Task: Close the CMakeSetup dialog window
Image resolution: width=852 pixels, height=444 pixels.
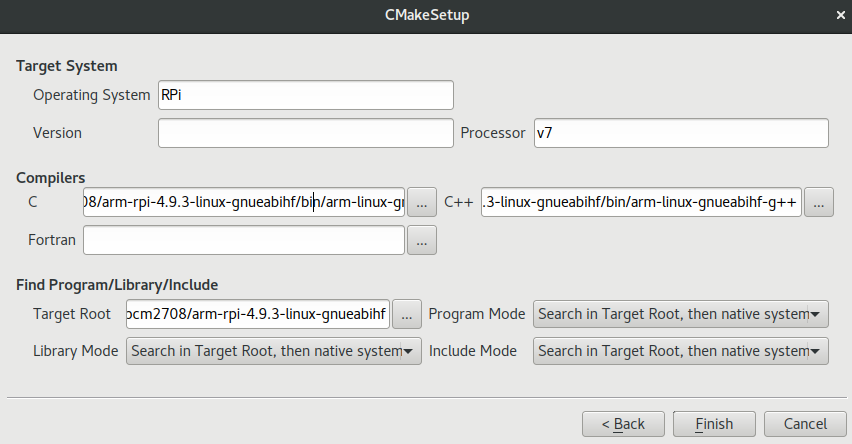Action: click(x=841, y=15)
